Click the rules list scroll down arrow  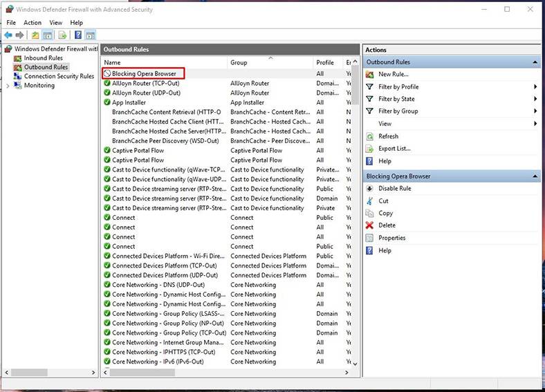[x=355, y=364]
